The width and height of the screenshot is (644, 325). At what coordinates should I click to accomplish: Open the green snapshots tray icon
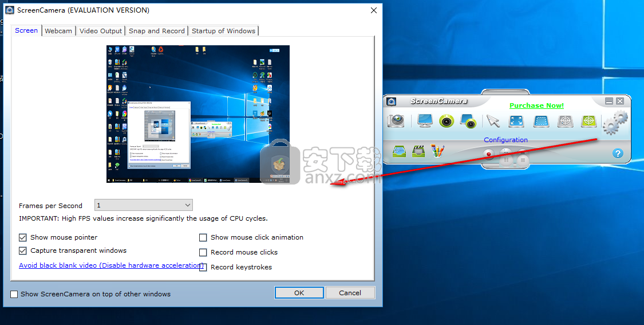coord(399,151)
